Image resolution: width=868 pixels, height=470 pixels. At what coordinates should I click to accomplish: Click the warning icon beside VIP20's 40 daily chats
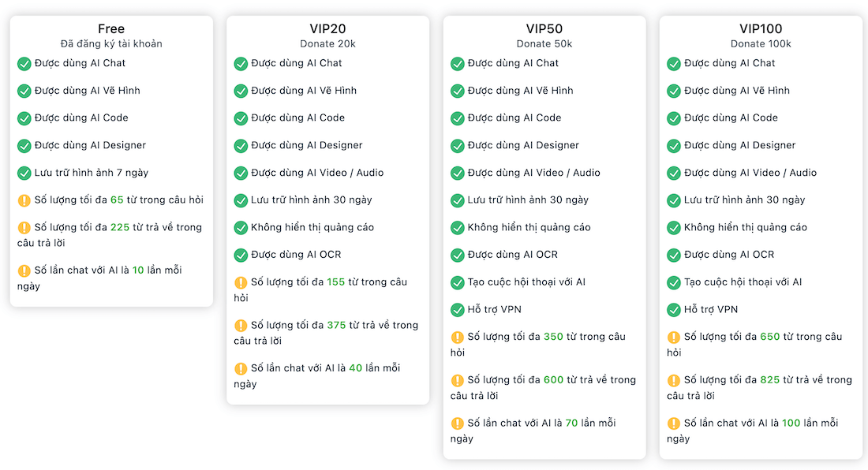[241, 369]
